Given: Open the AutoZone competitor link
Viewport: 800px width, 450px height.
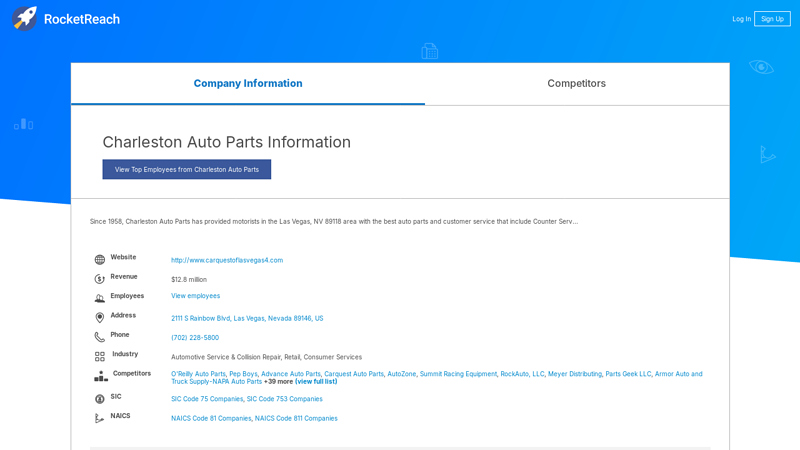Looking at the screenshot, I should [402, 374].
